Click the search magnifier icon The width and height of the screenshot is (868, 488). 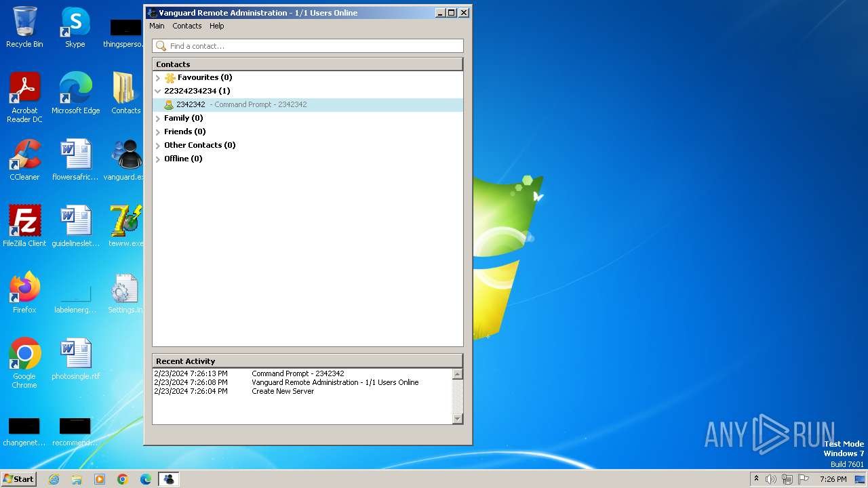(x=161, y=46)
